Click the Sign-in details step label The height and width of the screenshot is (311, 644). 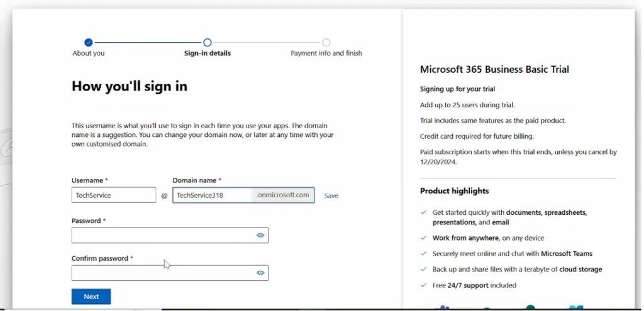pos(208,53)
